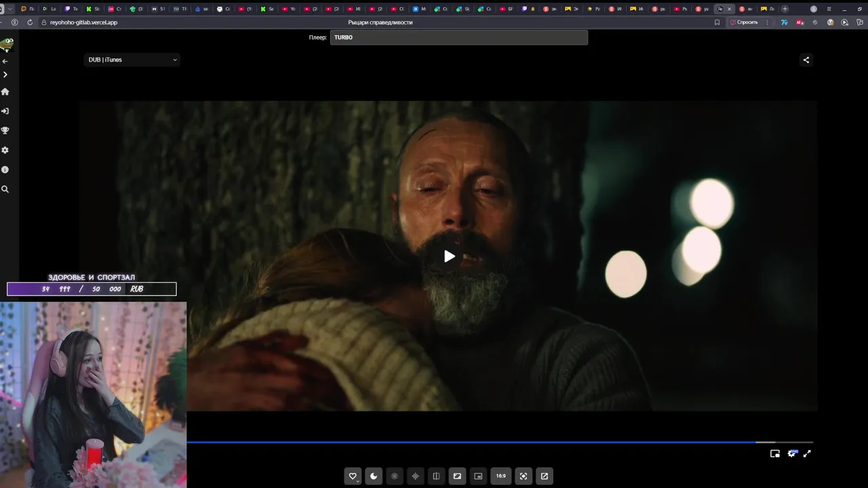Open the browser tab list dropdown arrow
This screenshot has width=868, height=488.
tap(10, 9)
